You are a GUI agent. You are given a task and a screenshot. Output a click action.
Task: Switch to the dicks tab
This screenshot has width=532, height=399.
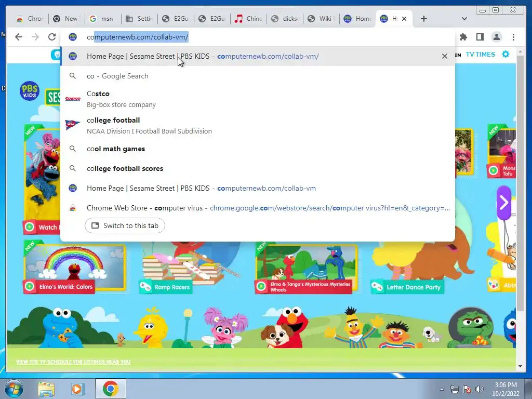[284, 19]
